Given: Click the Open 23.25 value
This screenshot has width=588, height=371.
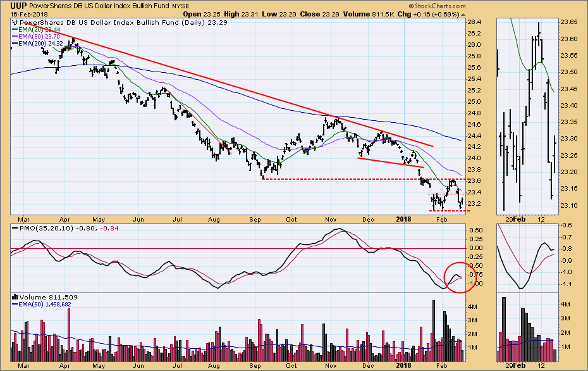Looking at the screenshot, I should [202, 15].
